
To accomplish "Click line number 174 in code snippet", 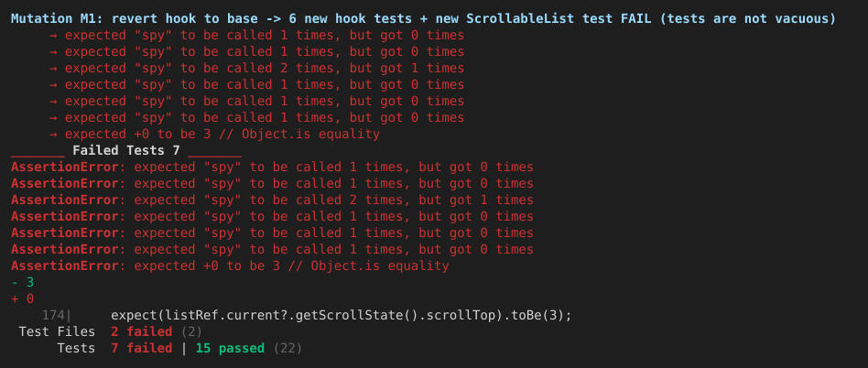I will coord(53,316).
